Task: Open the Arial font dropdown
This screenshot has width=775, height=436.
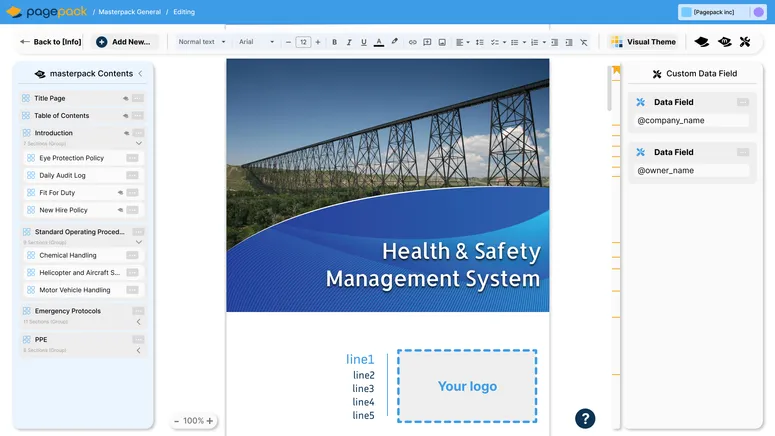Action: tap(256, 42)
